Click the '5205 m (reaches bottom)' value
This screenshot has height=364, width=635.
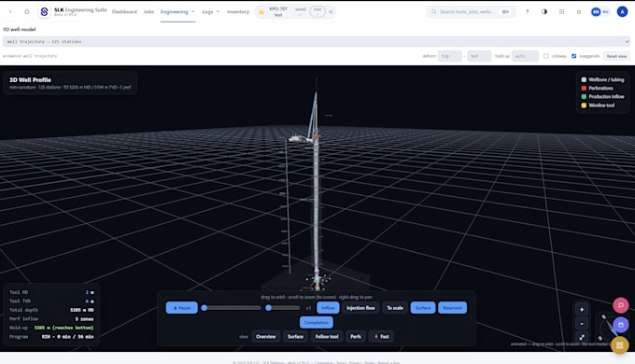(64, 328)
